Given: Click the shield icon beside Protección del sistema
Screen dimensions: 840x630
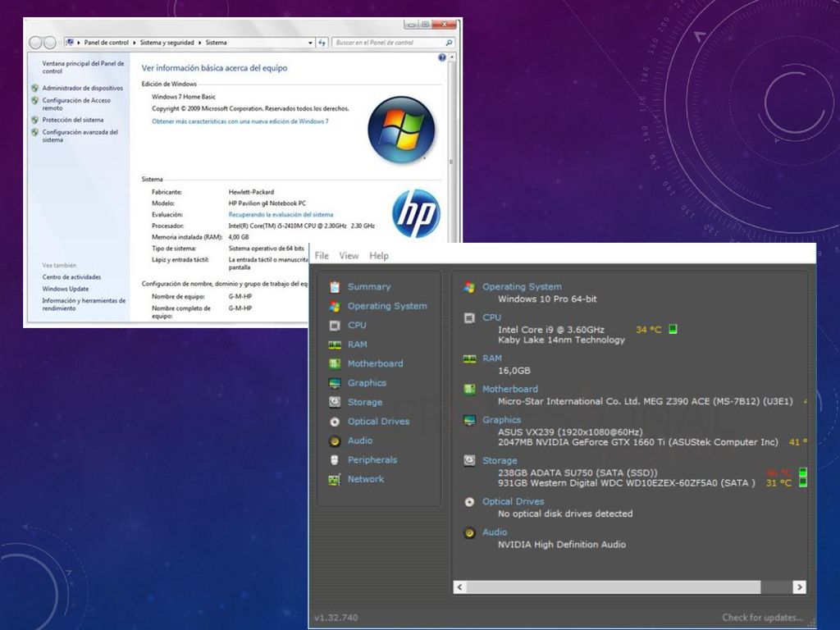Looking at the screenshot, I should coord(34,120).
